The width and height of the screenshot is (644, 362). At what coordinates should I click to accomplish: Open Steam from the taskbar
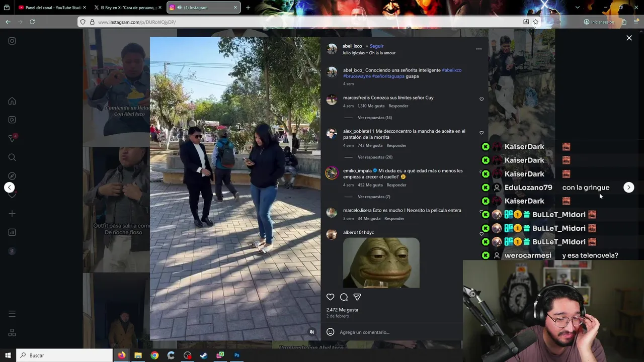204,355
